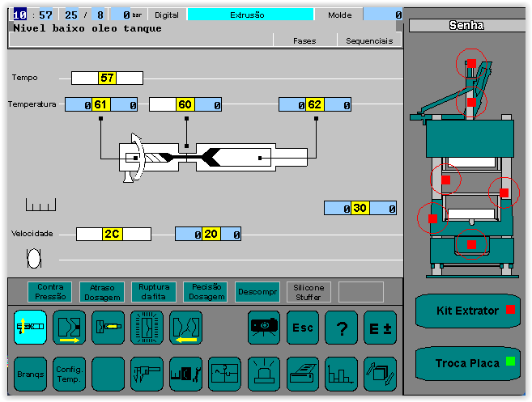
Task: Click the mold opening icon with left arrow
Action: [185, 328]
